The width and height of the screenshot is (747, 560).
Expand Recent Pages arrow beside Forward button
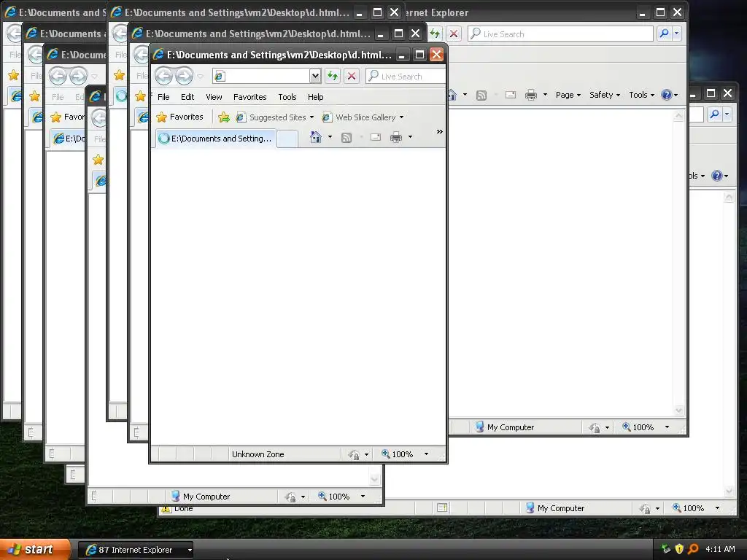(x=200, y=76)
